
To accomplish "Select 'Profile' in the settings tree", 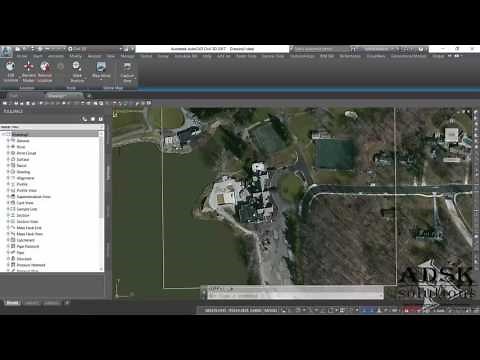I will [22, 184].
